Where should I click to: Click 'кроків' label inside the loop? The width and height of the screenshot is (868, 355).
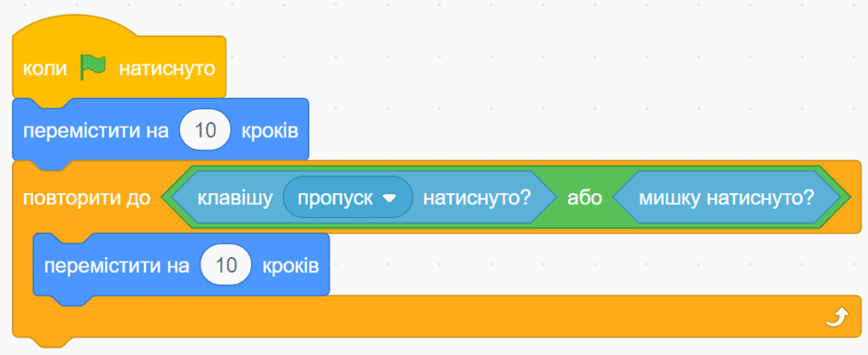click(291, 266)
